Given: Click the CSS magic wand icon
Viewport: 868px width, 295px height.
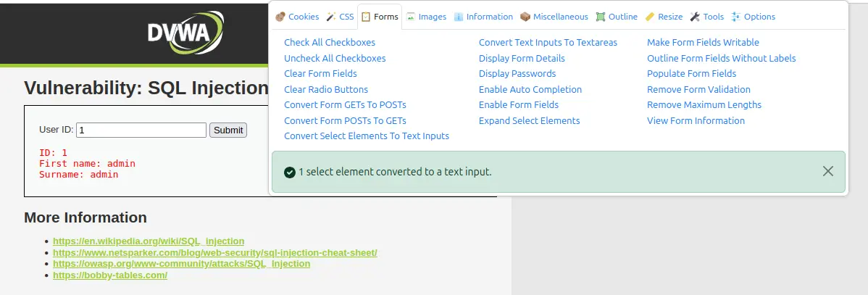Looking at the screenshot, I should point(331,17).
